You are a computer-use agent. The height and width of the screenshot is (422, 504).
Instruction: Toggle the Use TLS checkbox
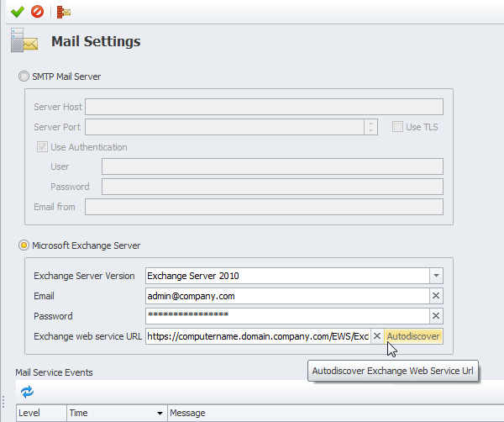(398, 127)
